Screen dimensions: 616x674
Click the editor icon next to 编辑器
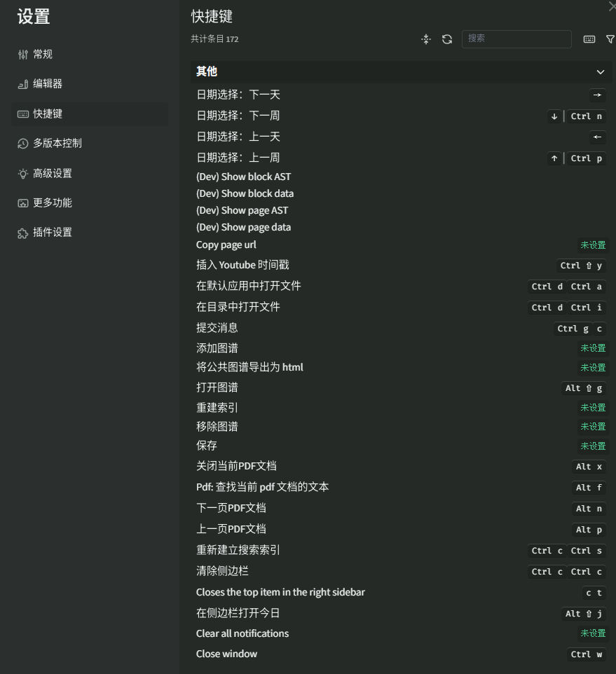(23, 84)
